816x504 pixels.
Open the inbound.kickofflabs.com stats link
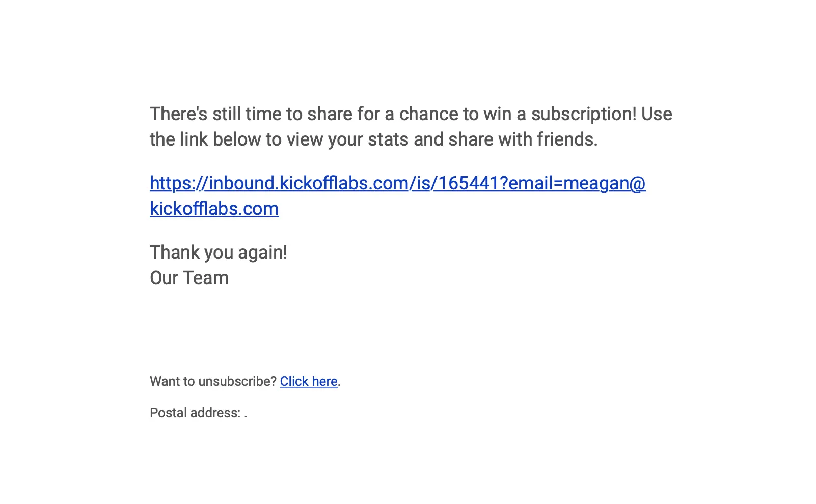pos(397,183)
